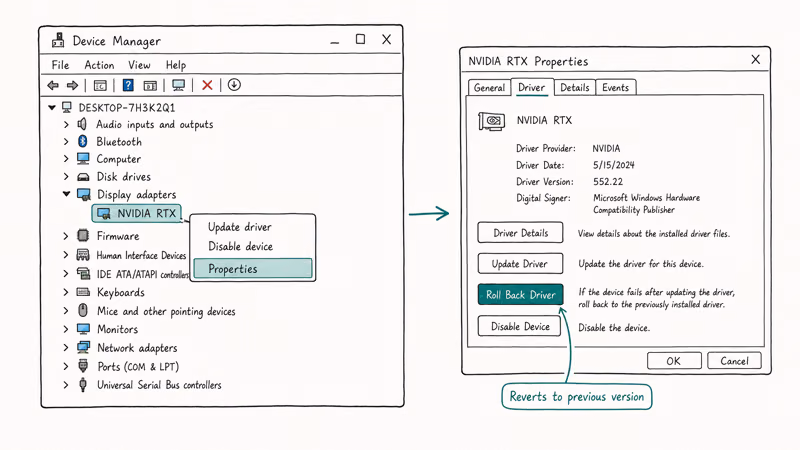Choose Properties from context menu

(x=253, y=268)
